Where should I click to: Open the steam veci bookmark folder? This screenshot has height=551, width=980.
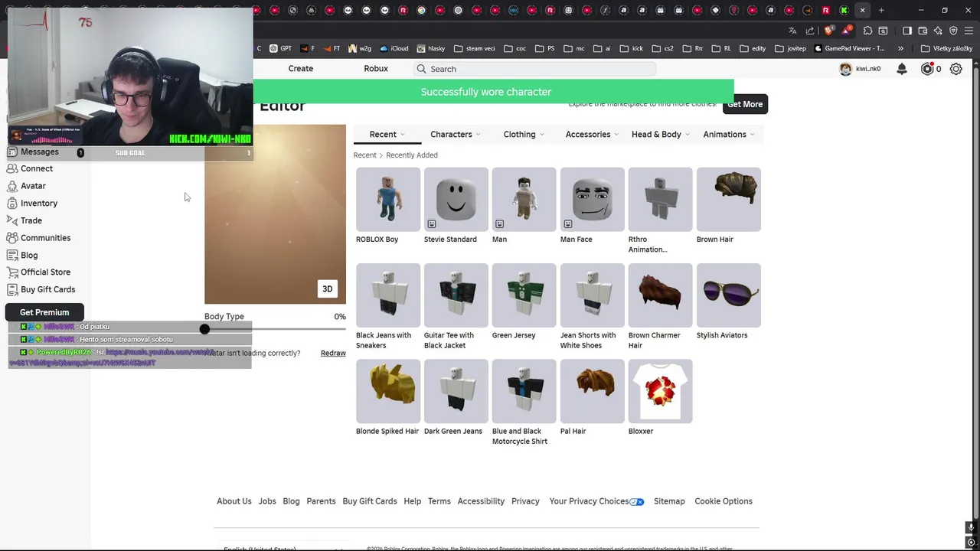tap(475, 48)
